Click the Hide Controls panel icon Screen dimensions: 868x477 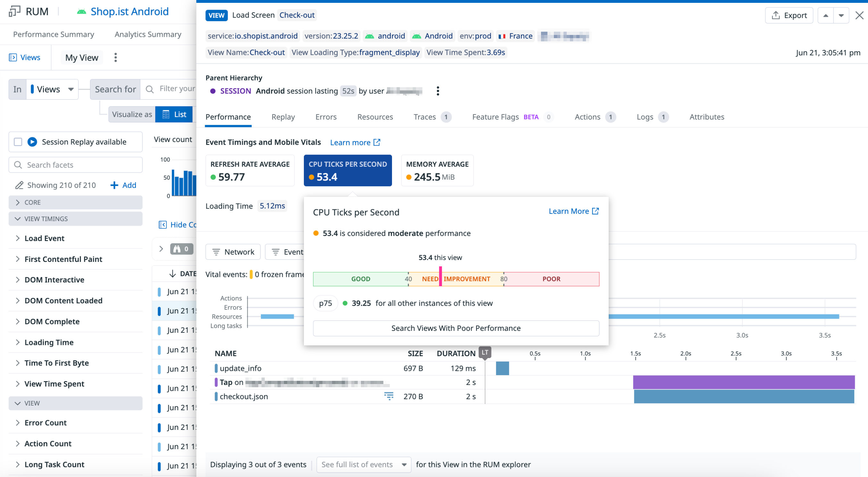tap(163, 225)
